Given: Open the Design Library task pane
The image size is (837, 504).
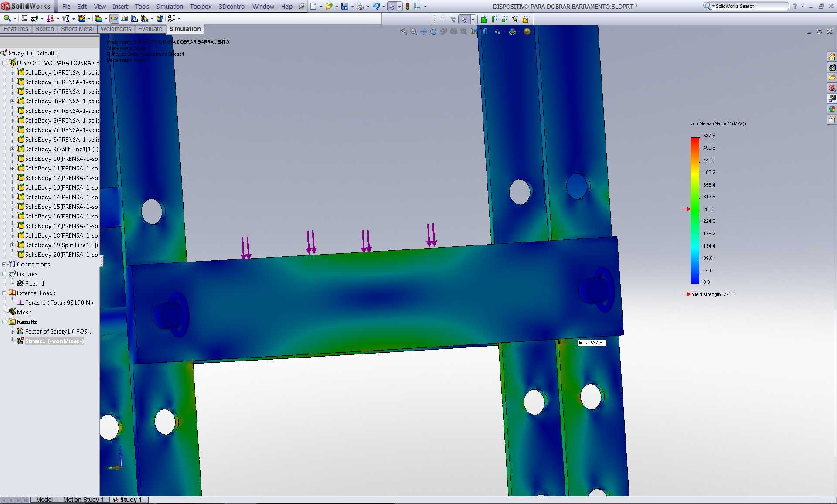Looking at the screenshot, I should pyautogui.click(x=832, y=67).
